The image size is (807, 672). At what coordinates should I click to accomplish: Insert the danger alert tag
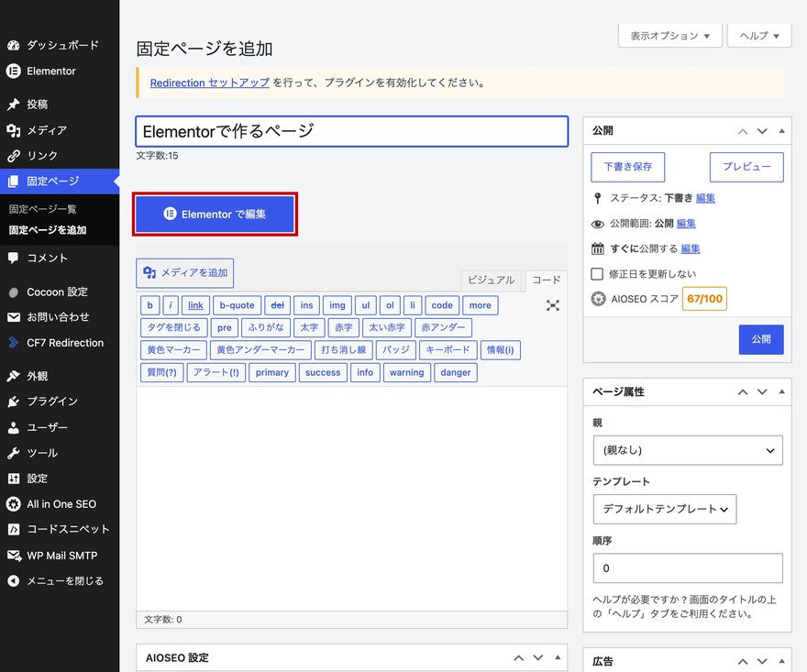click(456, 372)
